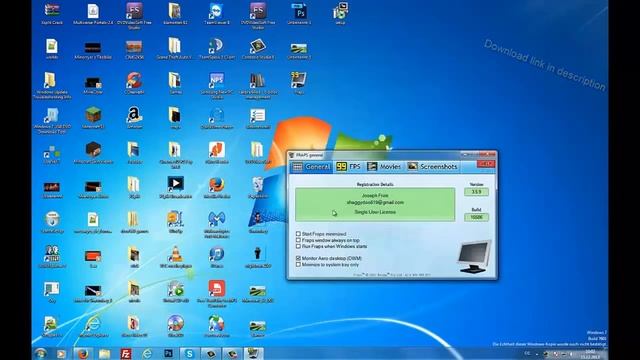Select the Xsplit Crack archive icon

(x=52, y=13)
